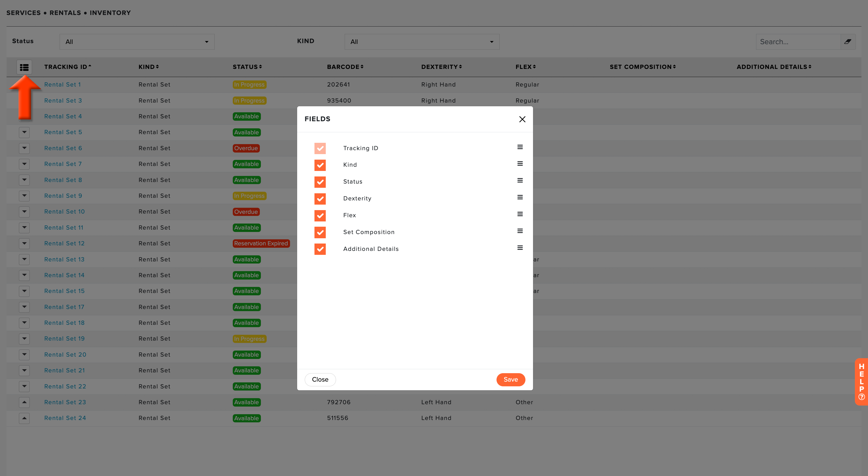The height and width of the screenshot is (476, 868).
Task: Toggle the Tracking ID checkbox
Action: pyautogui.click(x=320, y=148)
